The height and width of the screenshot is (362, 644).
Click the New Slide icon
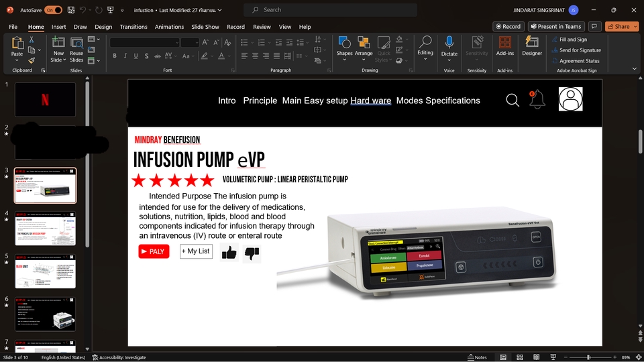point(58,43)
